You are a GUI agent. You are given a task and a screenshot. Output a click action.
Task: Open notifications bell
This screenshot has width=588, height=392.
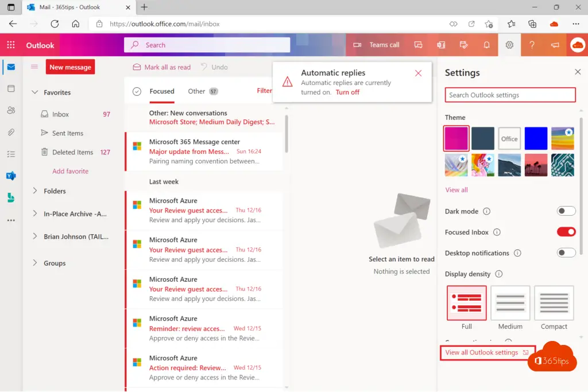point(486,45)
